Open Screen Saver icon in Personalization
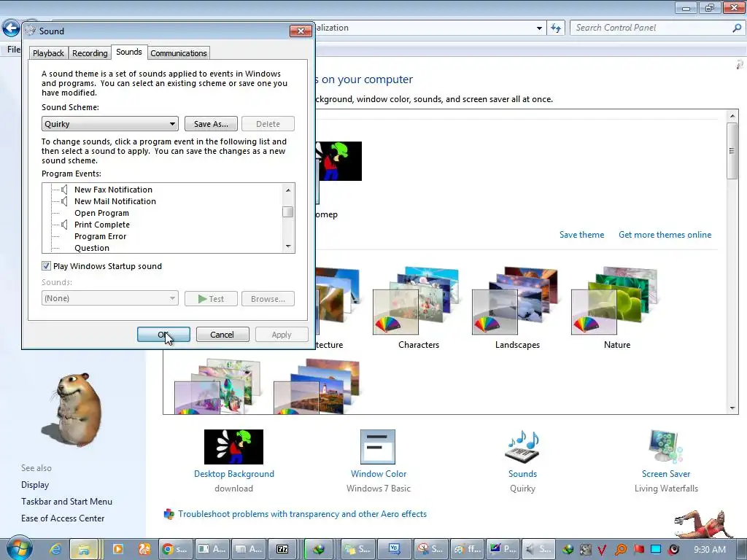The width and height of the screenshot is (747, 560). click(x=666, y=447)
